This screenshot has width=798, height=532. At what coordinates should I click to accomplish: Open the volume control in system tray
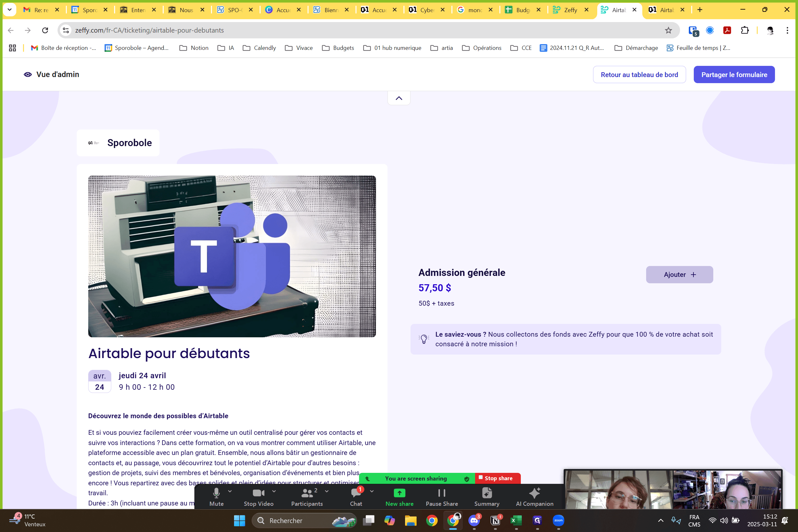click(x=724, y=520)
